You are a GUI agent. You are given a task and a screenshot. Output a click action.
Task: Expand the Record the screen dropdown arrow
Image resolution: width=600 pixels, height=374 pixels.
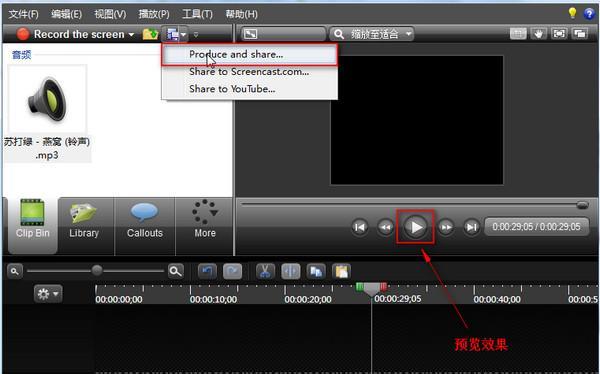[x=131, y=34]
